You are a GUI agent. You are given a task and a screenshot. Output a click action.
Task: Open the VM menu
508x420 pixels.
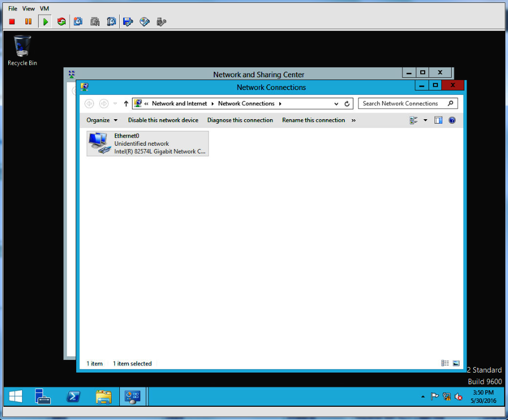[x=44, y=9]
